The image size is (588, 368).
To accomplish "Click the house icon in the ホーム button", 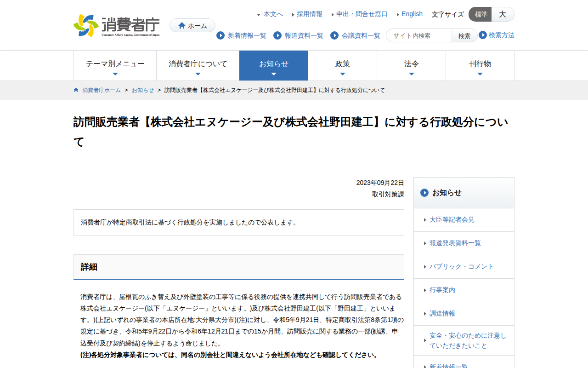I will pyautogui.click(x=182, y=26).
